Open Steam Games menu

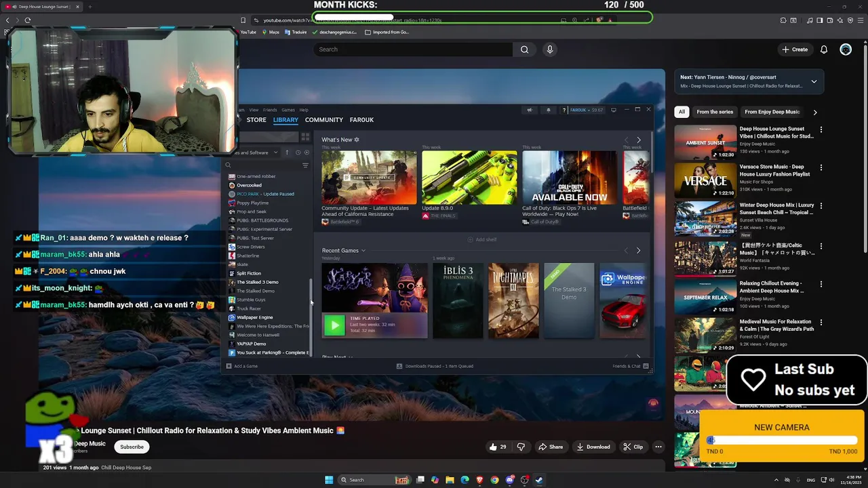288,110
